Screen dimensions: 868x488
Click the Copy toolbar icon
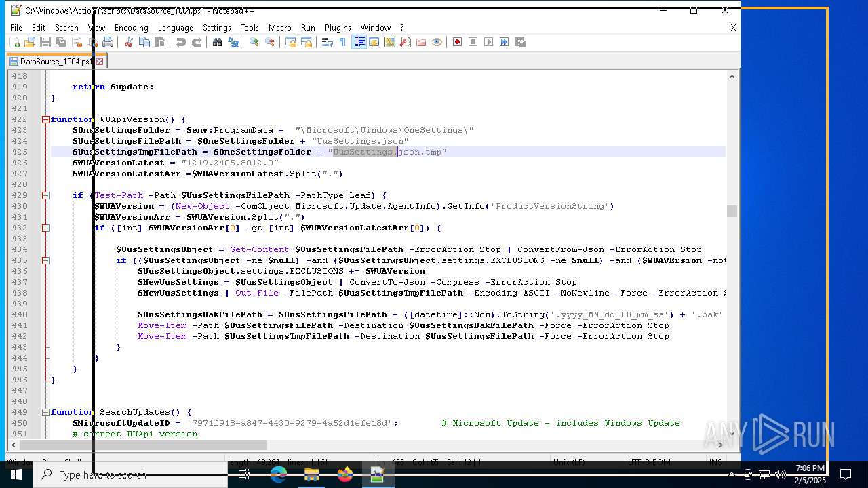pos(144,42)
